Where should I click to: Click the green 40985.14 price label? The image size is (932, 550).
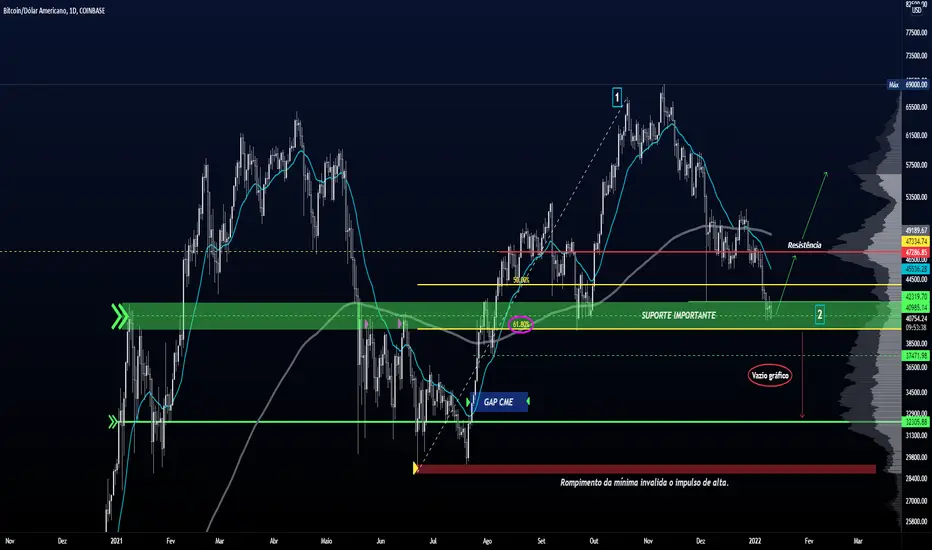[x=916, y=307]
